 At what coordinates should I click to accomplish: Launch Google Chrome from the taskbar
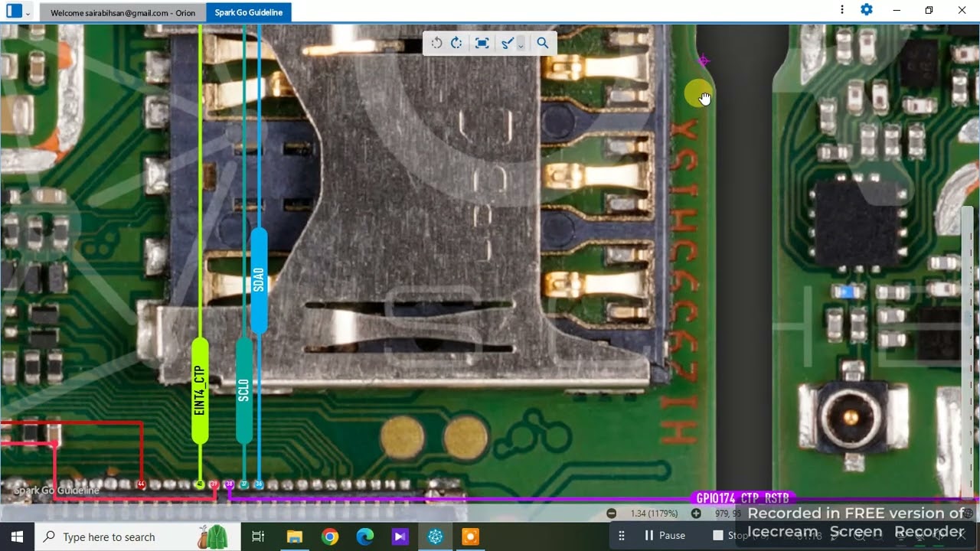tap(330, 536)
